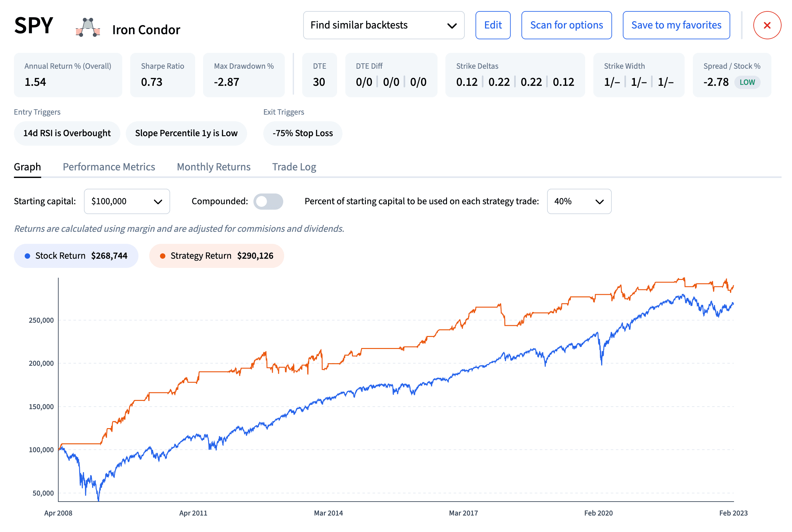Open the Find similar backtests dropdown
The width and height of the screenshot is (792, 532).
click(x=383, y=25)
